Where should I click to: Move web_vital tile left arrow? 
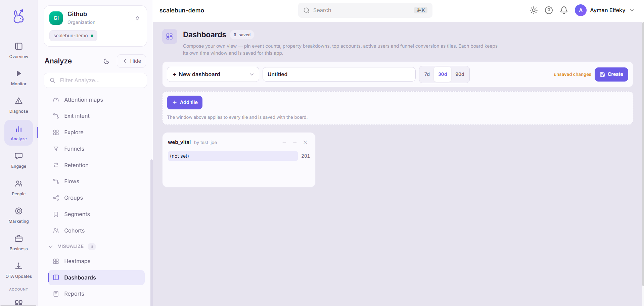click(284, 142)
